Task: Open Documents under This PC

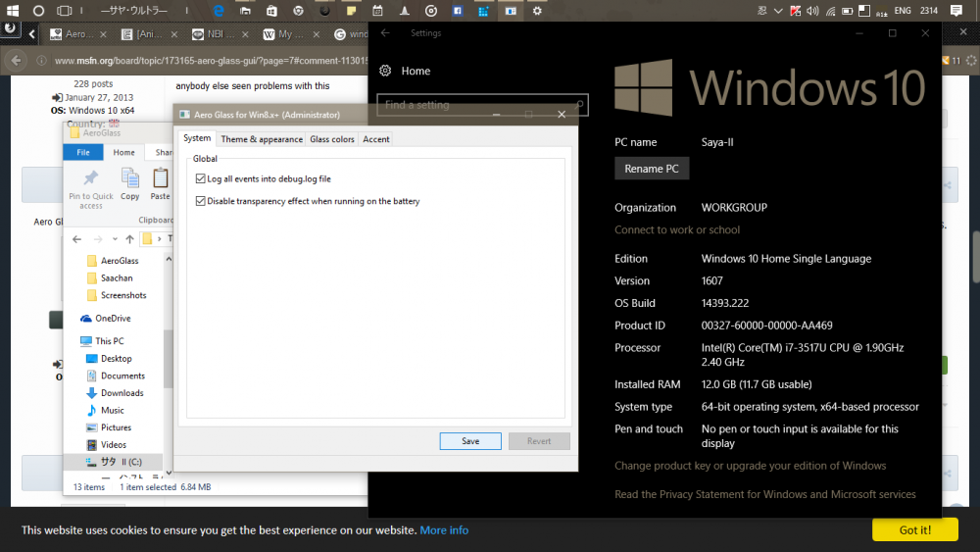Action: tap(115, 376)
